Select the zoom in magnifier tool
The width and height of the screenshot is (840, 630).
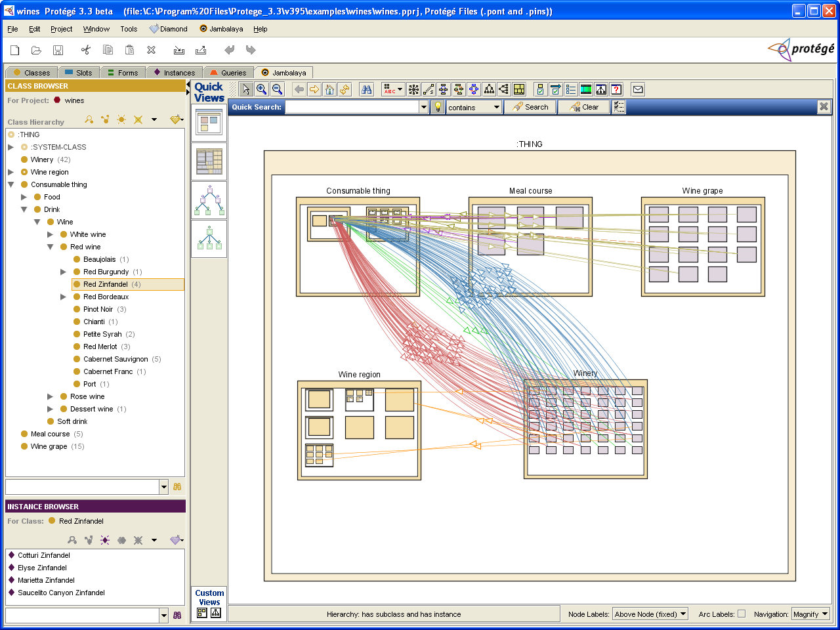click(262, 89)
